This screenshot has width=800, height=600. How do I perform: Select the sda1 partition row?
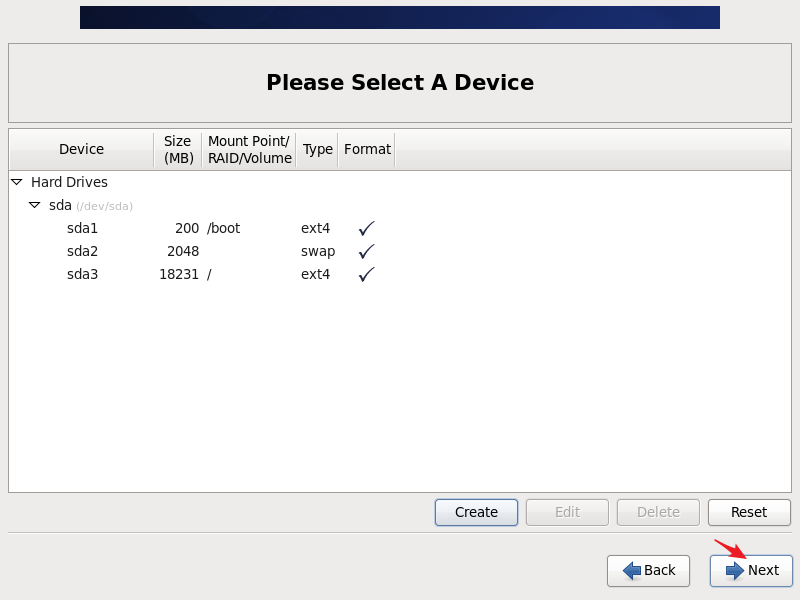82,228
